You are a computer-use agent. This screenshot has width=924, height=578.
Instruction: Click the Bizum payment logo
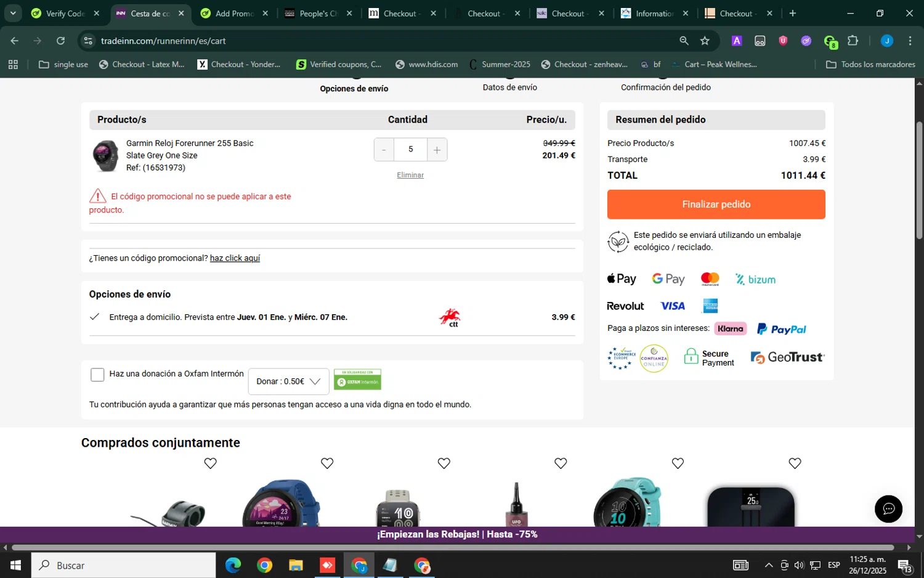[x=755, y=279]
